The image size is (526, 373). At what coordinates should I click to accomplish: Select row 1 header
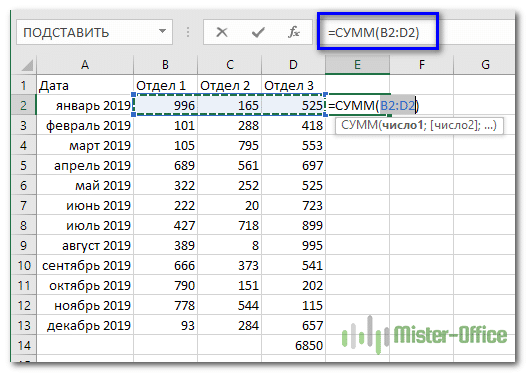[x=23, y=85]
